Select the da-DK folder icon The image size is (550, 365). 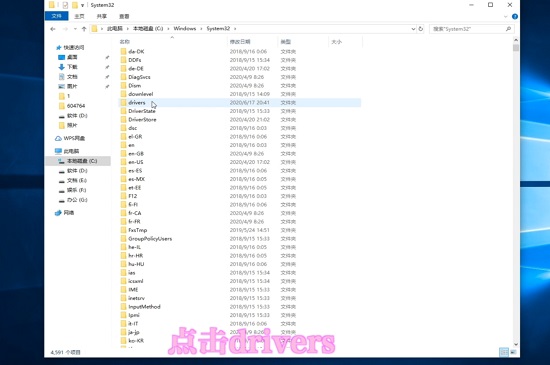123,52
